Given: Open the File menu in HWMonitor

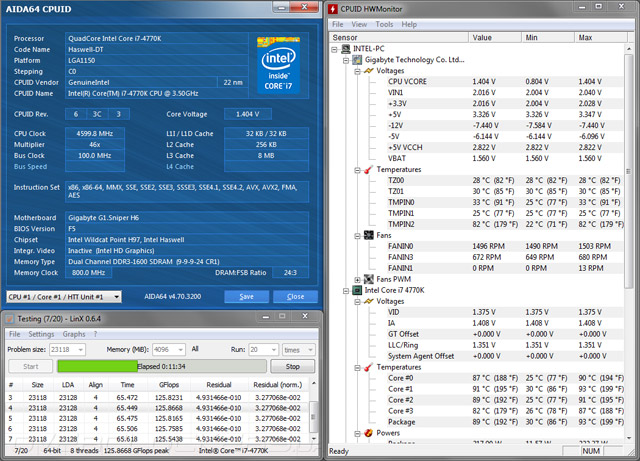Looking at the screenshot, I should point(338,24).
